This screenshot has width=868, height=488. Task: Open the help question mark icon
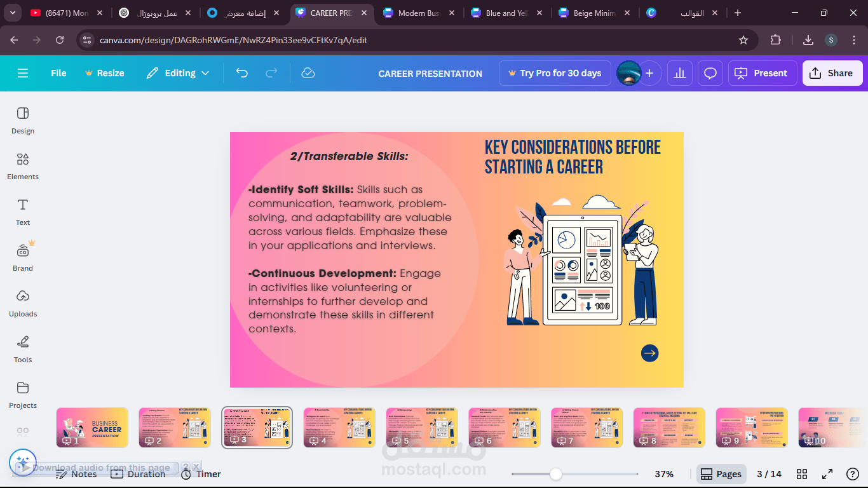[x=853, y=474]
